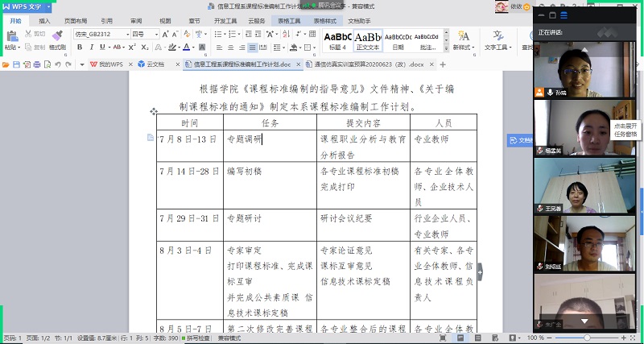Click the decrease indent icon

249,34
